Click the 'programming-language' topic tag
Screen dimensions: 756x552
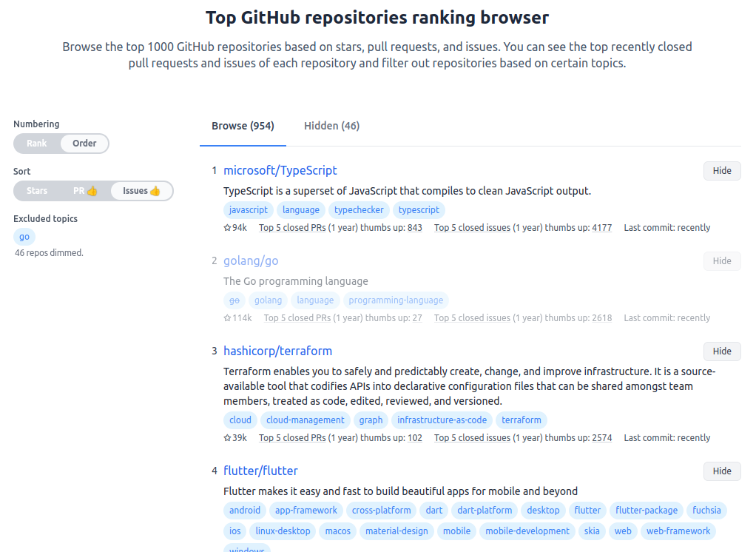[x=396, y=300]
